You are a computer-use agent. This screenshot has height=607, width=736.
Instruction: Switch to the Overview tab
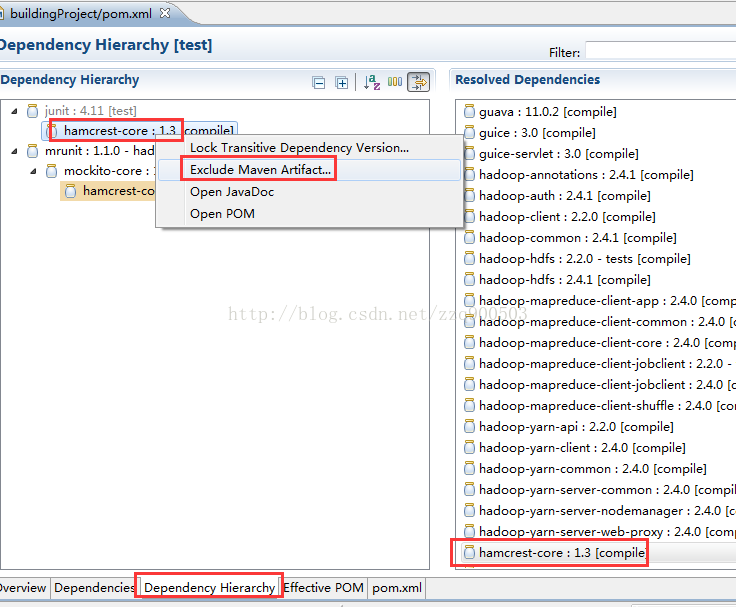[23, 588]
